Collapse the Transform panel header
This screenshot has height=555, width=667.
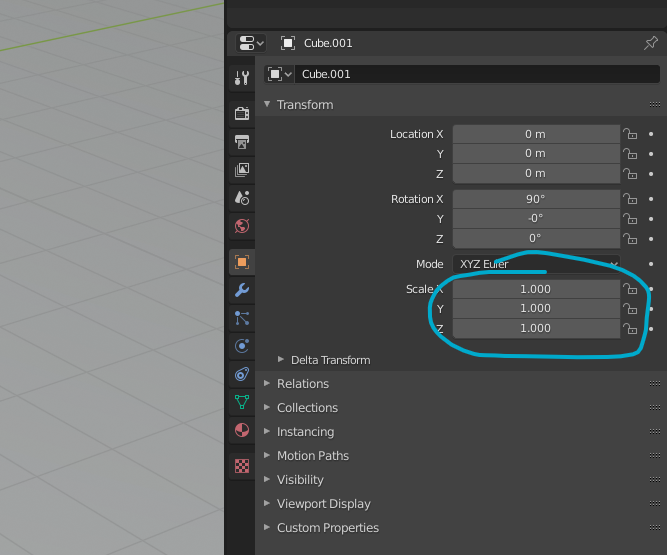tap(305, 105)
